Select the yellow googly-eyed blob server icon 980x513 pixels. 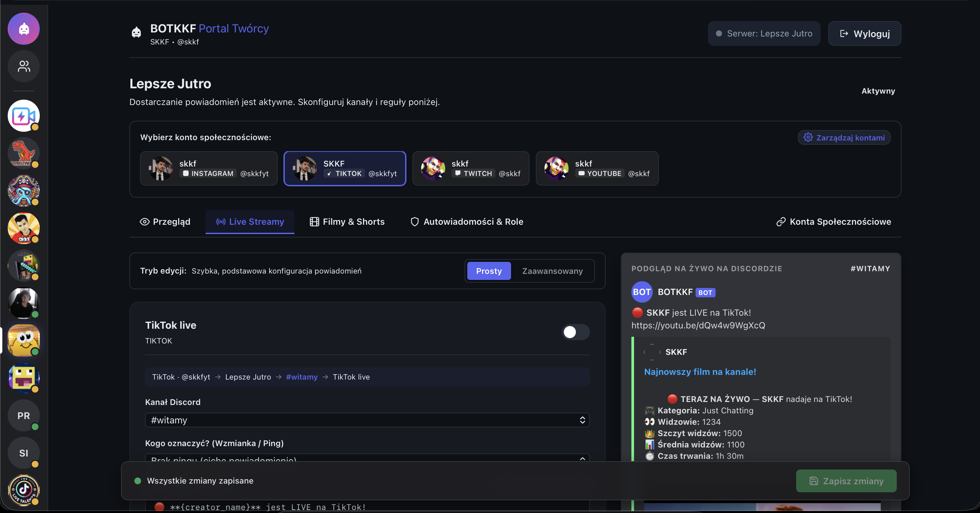pos(24,340)
